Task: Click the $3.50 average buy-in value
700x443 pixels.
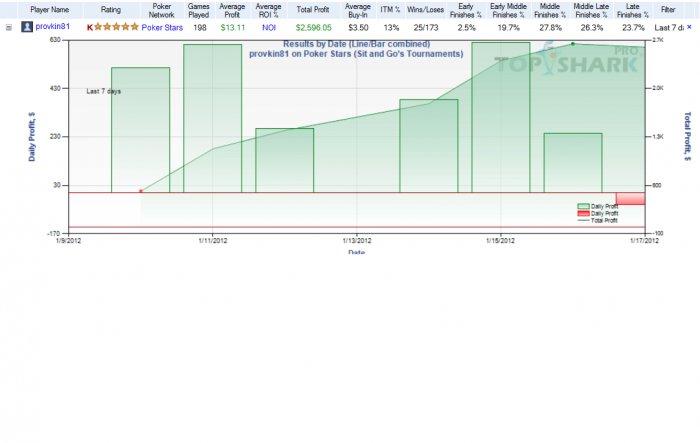Action: pyautogui.click(x=358, y=28)
